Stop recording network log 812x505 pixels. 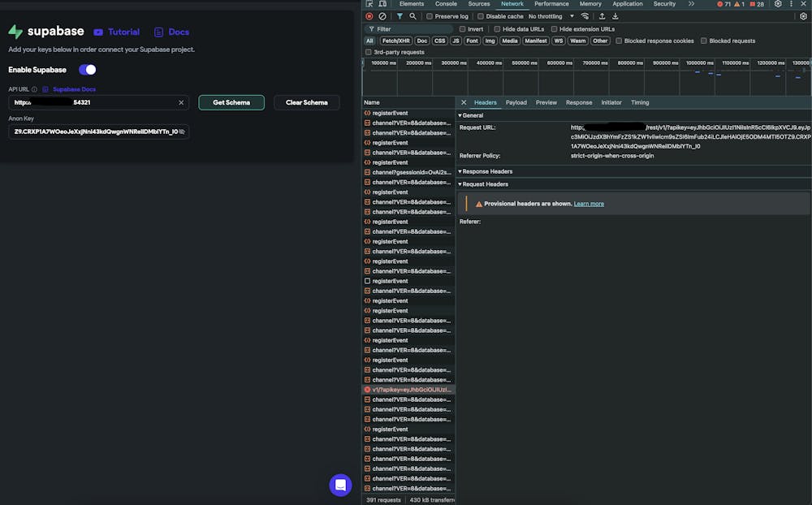tap(369, 16)
